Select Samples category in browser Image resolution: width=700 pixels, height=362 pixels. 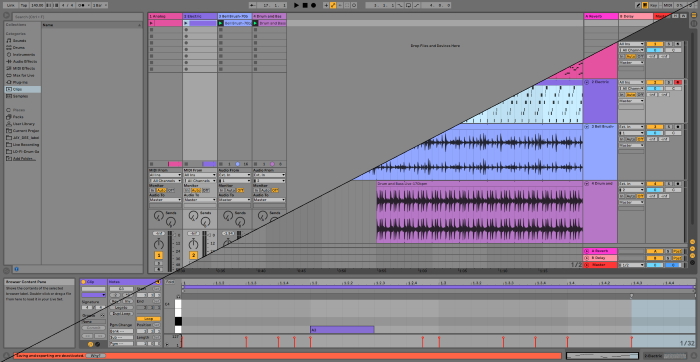(x=20, y=96)
